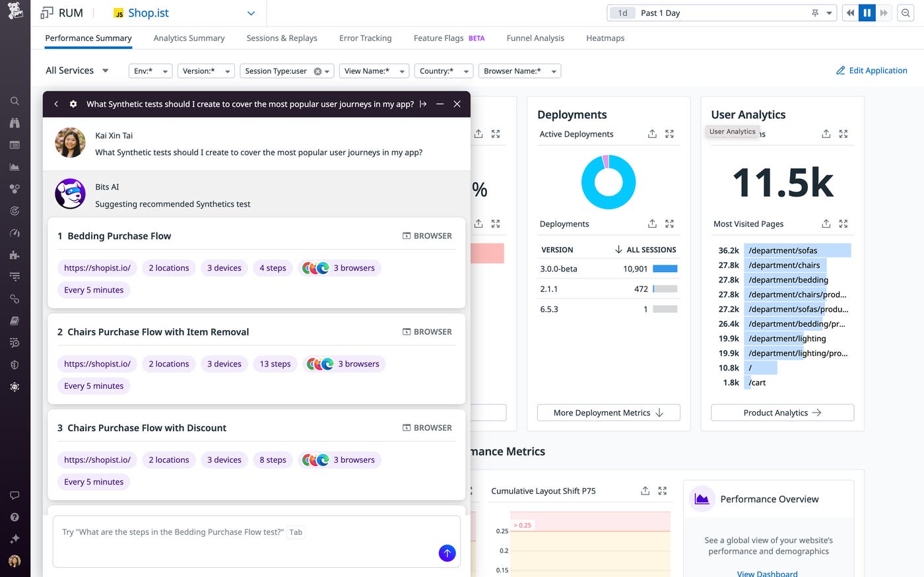Viewport: 924px width, 577px height.
Task: Pin the Past 1 Day time range
Action: pyautogui.click(x=816, y=13)
